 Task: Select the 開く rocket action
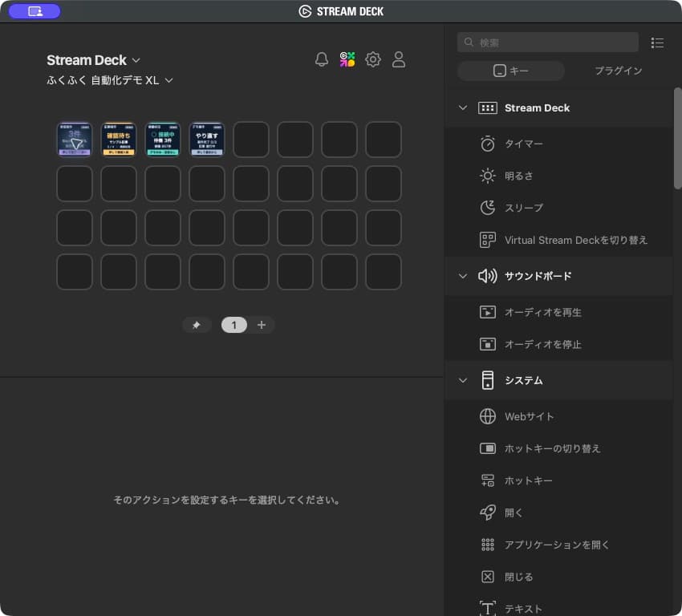[558, 513]
